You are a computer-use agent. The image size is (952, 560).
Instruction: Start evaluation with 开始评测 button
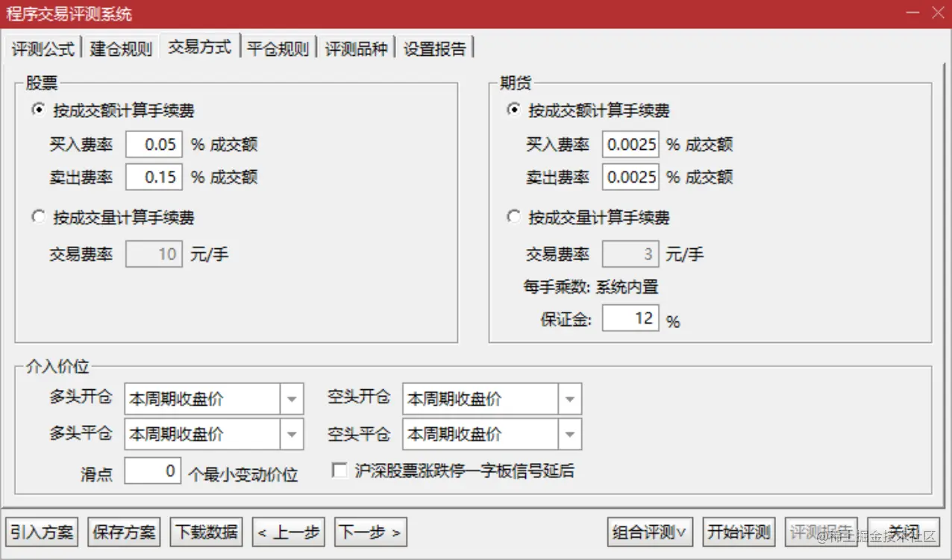[x=739, y=532]
